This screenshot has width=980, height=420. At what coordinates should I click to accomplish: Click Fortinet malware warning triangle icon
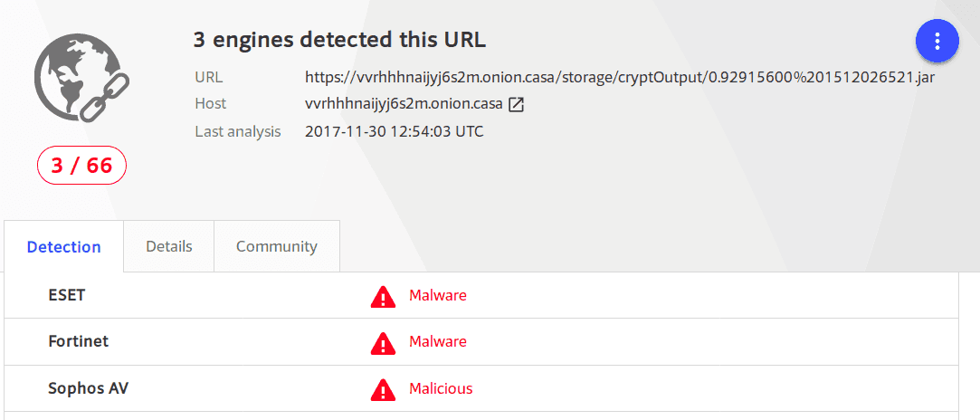[383, 343]
